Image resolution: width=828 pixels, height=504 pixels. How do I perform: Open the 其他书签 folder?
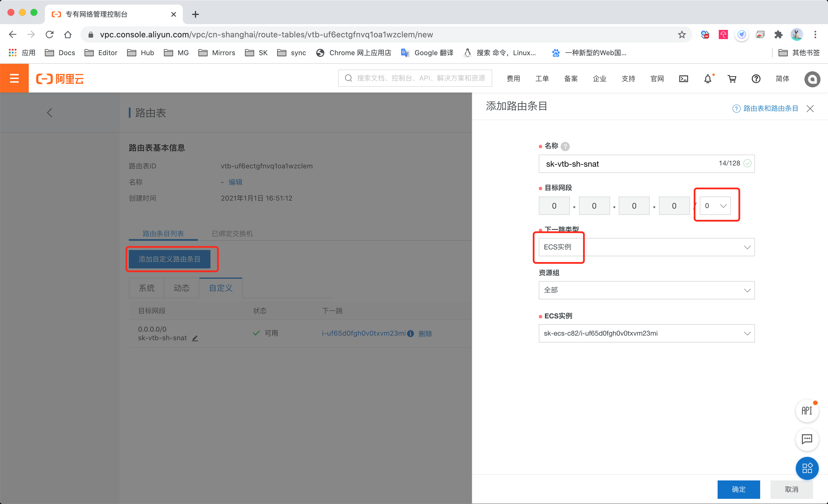point(799,53)
